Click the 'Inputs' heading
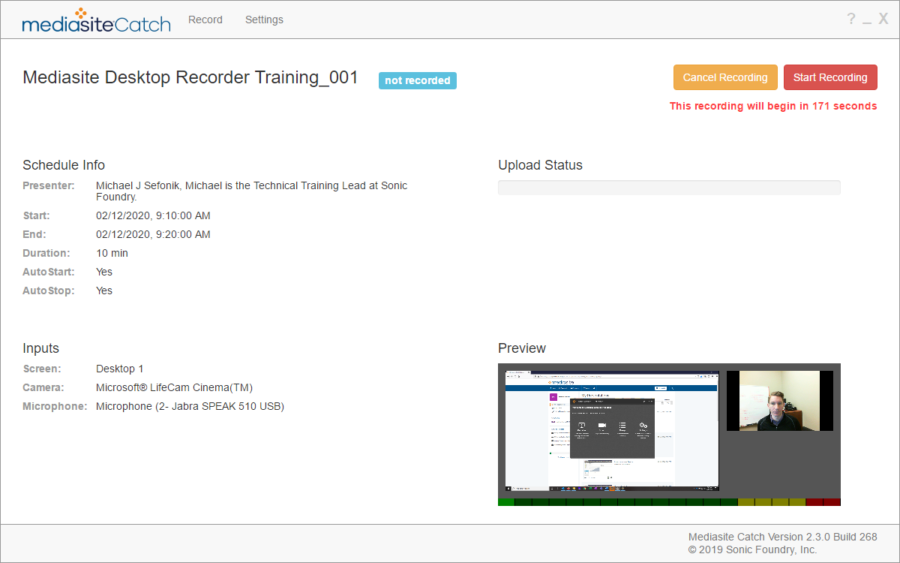 (41, 348)
